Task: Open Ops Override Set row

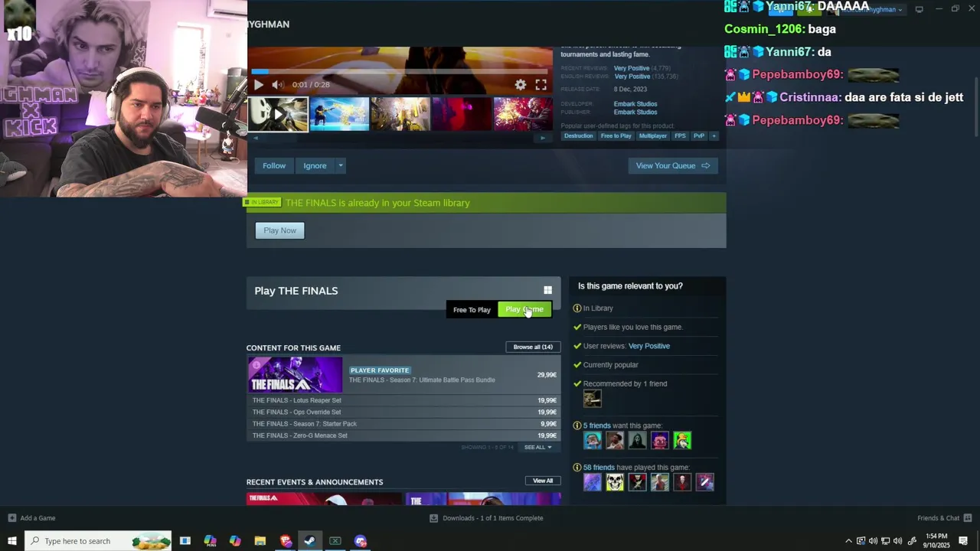Action: [x=403, y=412]
